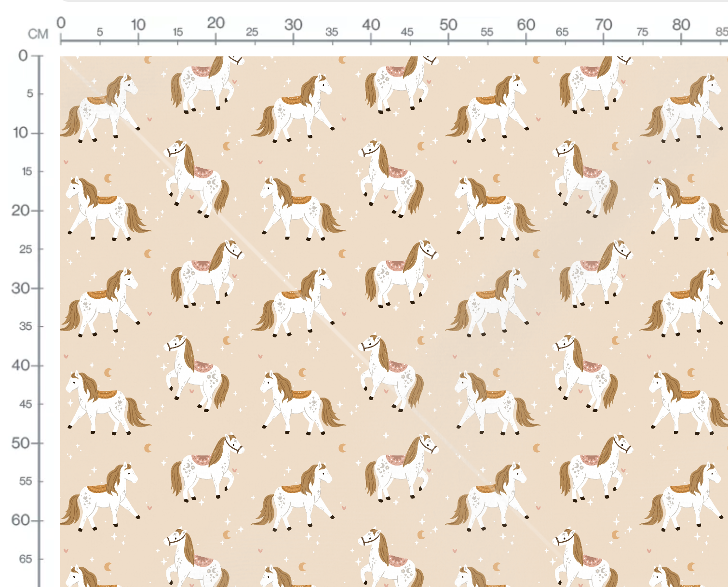Click the 50 mark on vertical ruler
The image size is (728, 587).
pos(21,443)
